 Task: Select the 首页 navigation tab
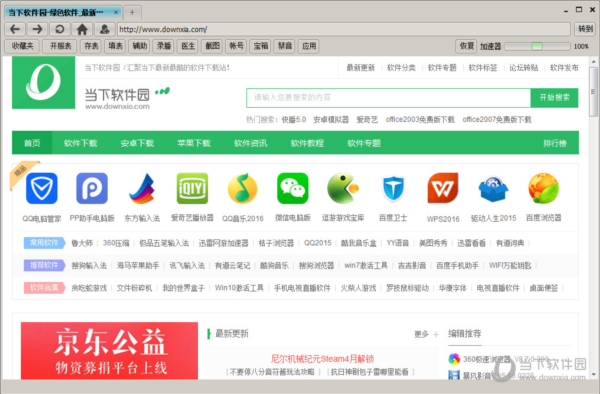(x=32, y=143)
